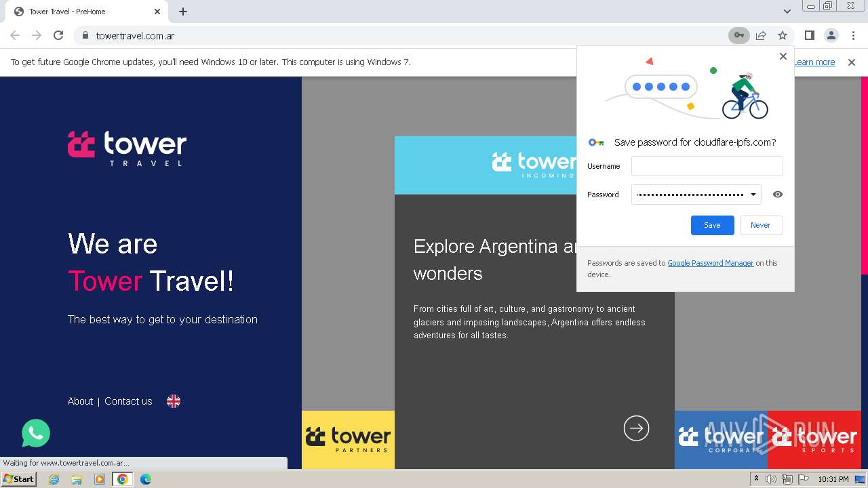The width and height of the screenshot is (868, 488).
Task: Follow the Learn more link
Action: coord(814,62)
